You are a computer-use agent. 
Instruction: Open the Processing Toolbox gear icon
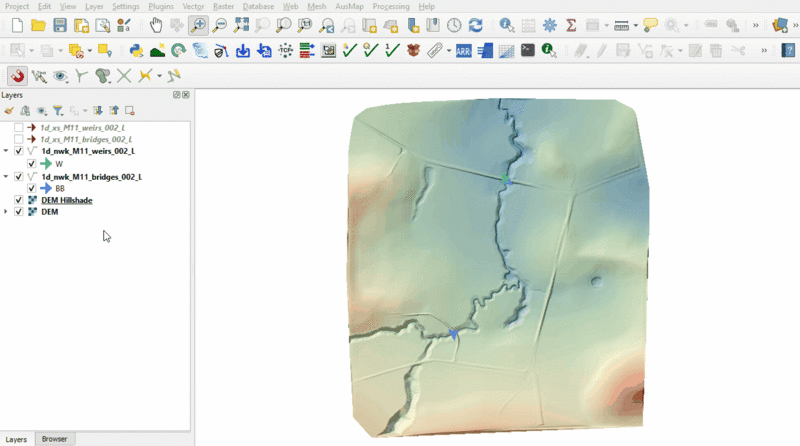[x=549, y=25]
